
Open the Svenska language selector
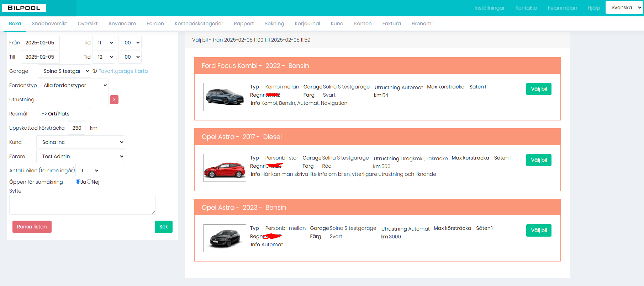tap(624, 7)
